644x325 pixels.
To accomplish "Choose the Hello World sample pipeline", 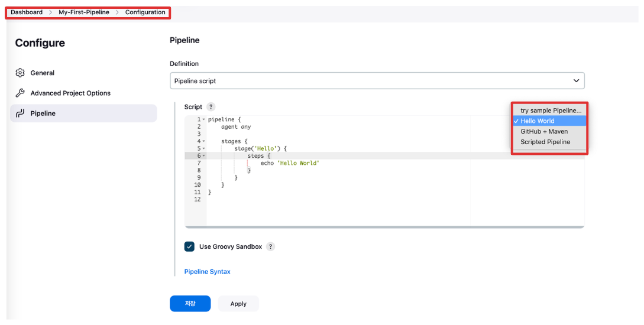I will 549,121.
